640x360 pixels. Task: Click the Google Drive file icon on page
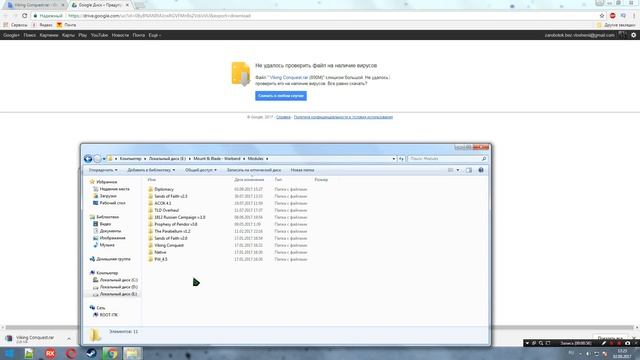[240, 74]
